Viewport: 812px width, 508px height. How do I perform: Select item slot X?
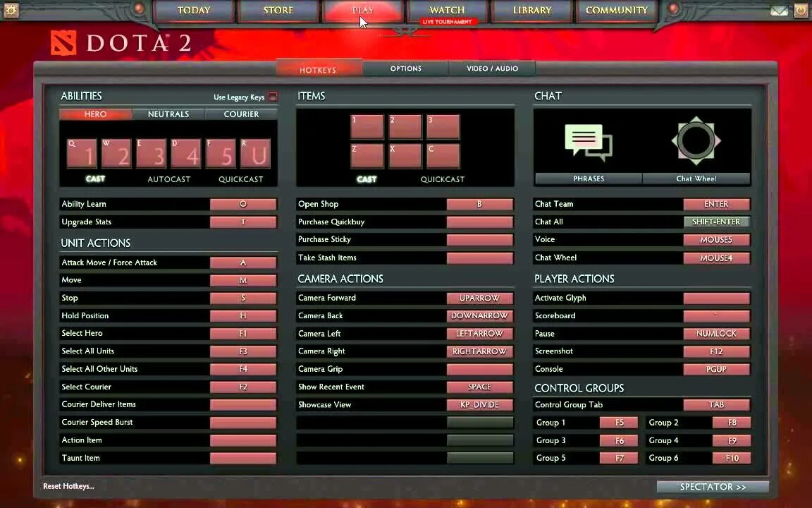[x=405, y=156]
